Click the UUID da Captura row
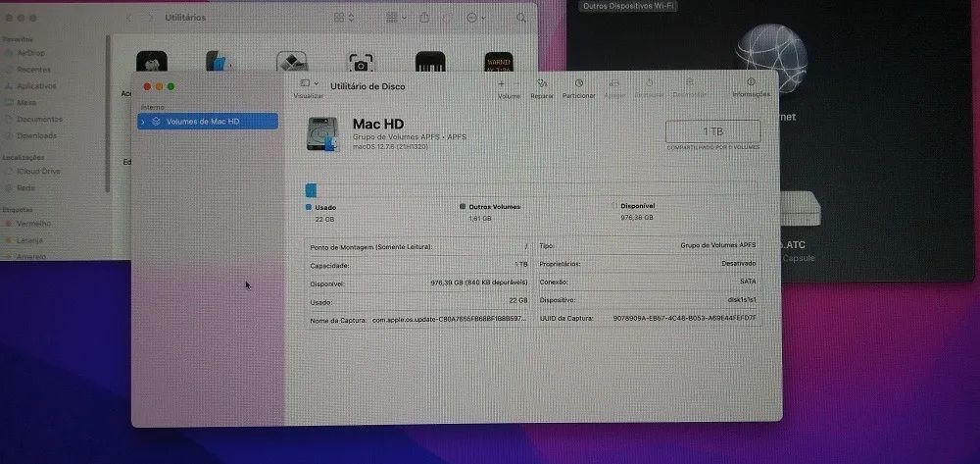The height and width of the screenshot is (464, 980). pyautogui.click(x=648, y=318)
